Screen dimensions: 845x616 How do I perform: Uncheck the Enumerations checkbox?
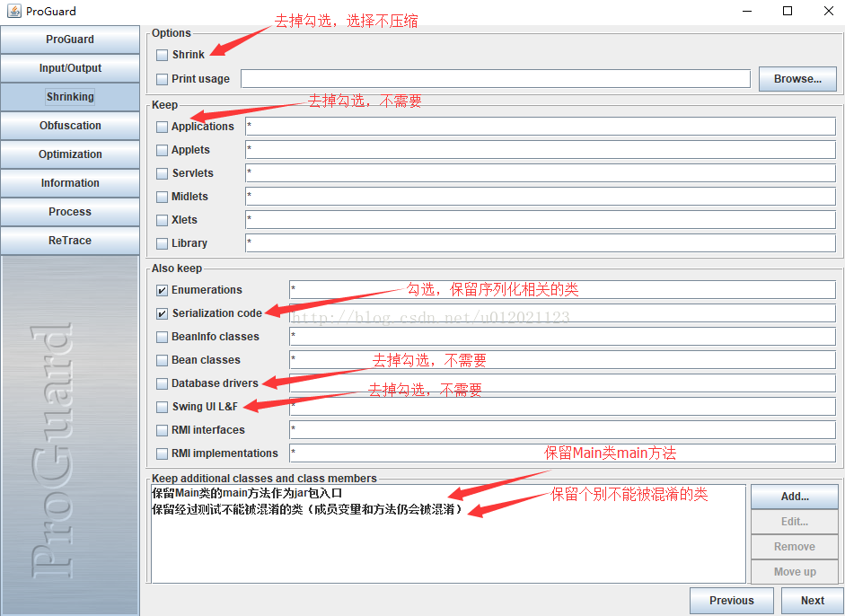[162, 290]
